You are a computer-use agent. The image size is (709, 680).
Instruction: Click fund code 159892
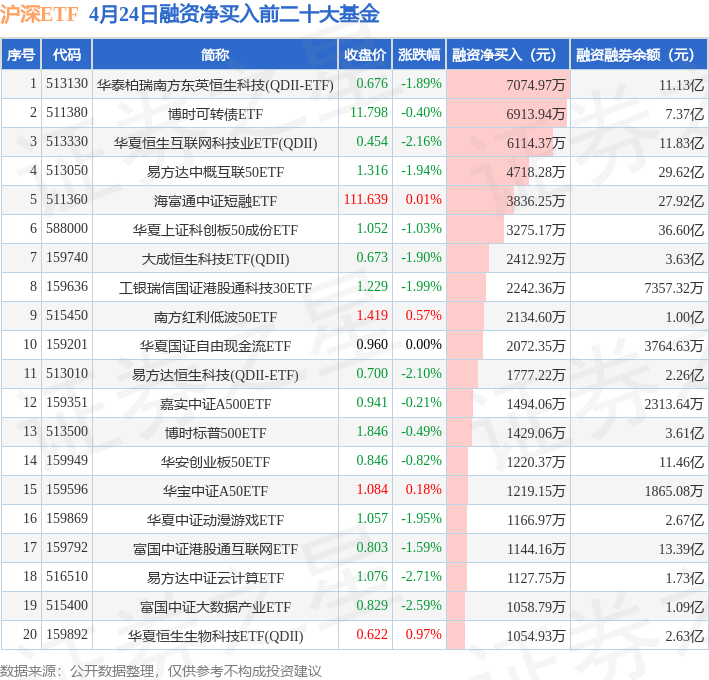point(67,634)
